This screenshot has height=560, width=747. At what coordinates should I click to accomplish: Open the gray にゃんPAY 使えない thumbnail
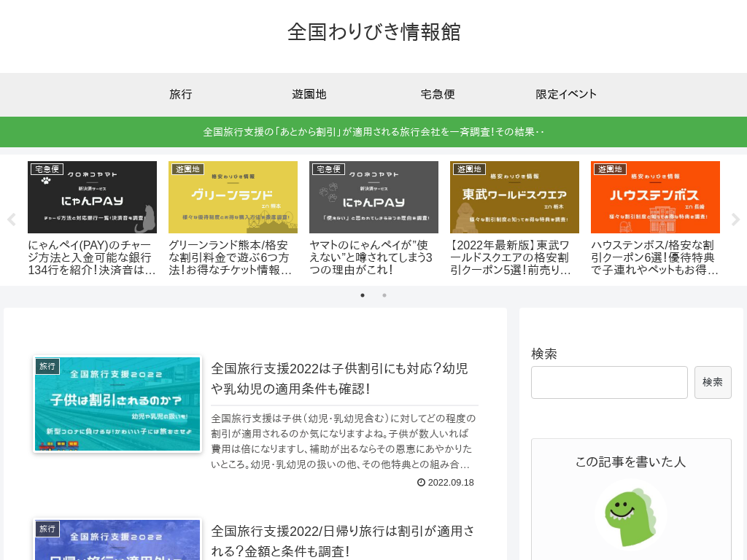(x=373, y=197)
